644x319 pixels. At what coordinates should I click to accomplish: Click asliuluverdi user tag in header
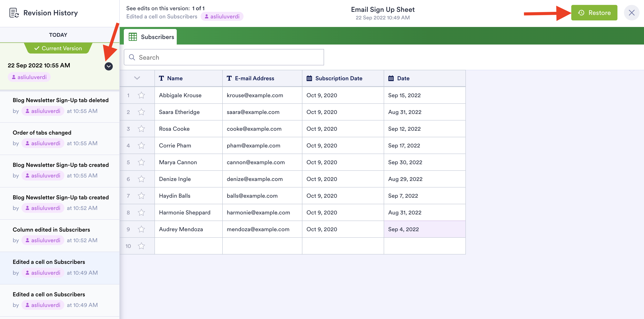point(222,17)
